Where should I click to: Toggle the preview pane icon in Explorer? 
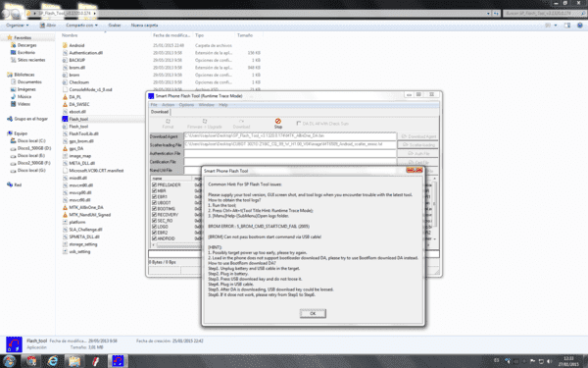(567, 26)
